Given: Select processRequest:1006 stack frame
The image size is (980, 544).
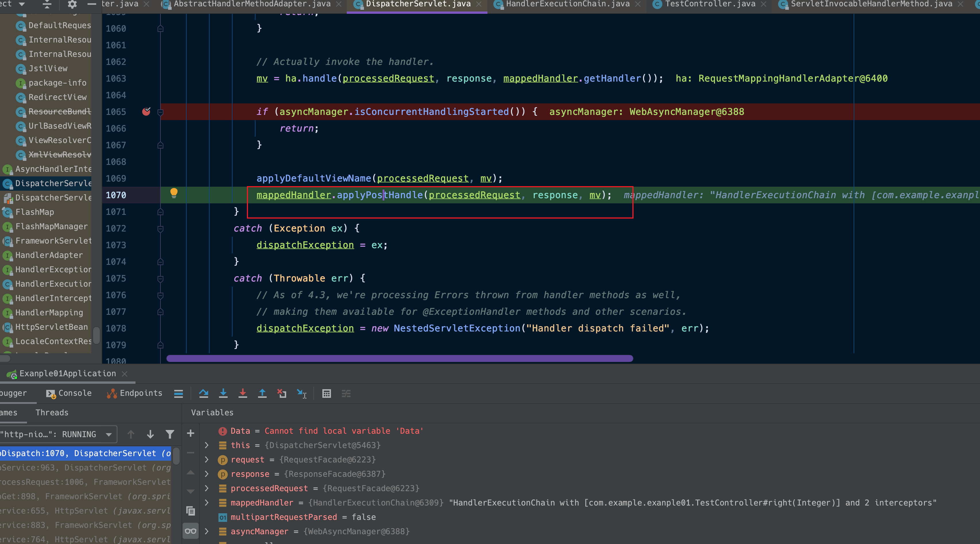Looking at the screenshot, I should point(86,482).
